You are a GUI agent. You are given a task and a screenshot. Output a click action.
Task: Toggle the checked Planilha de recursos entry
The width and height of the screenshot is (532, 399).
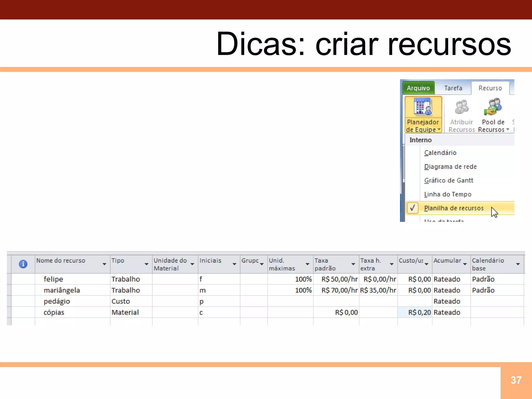pos(460,208)
